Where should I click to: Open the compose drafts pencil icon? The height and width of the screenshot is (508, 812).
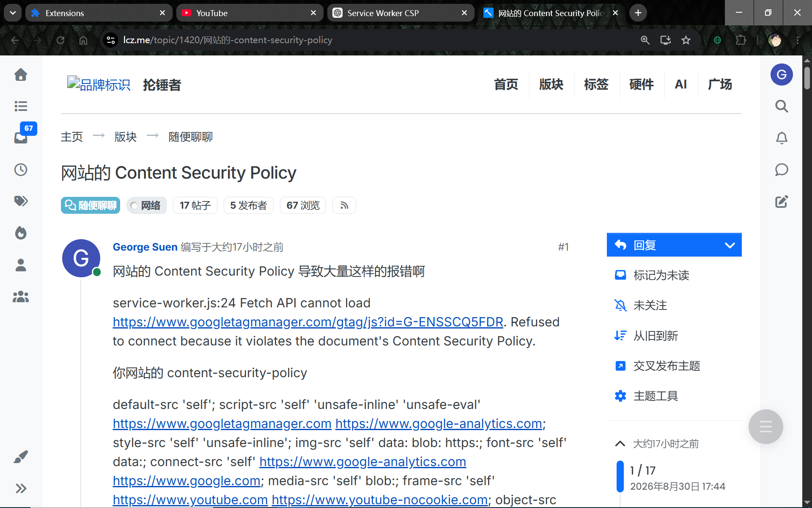point(782,202)
